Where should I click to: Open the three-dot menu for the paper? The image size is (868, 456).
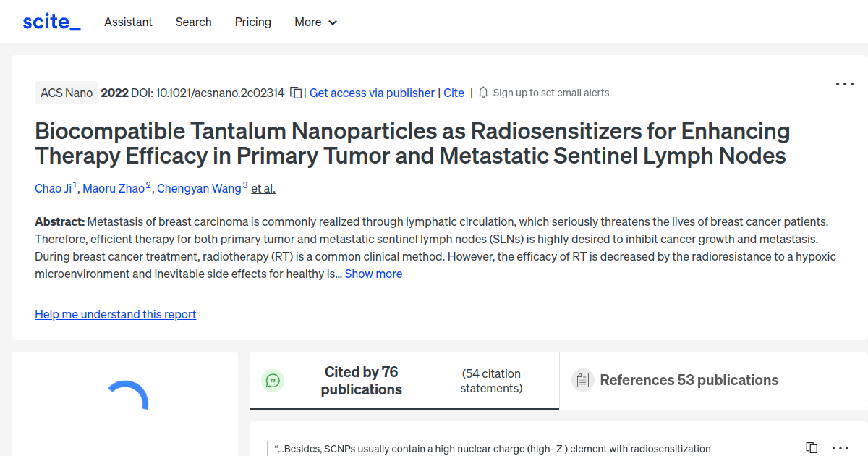(844, 84)
